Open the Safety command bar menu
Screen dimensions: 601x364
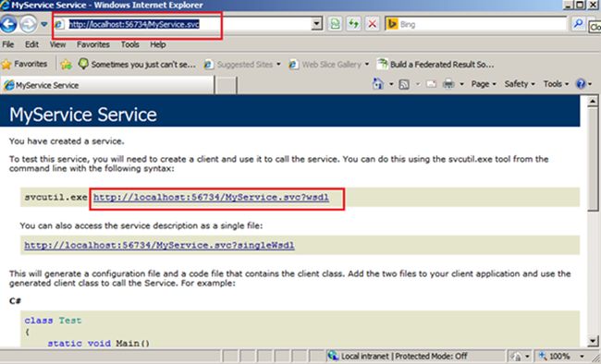point(520,84)
